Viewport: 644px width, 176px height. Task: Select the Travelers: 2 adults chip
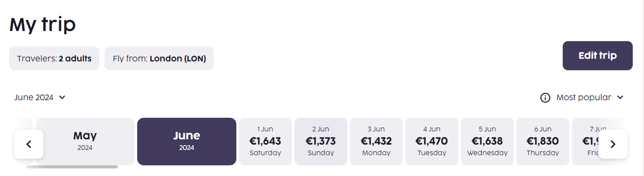(54, 58)
